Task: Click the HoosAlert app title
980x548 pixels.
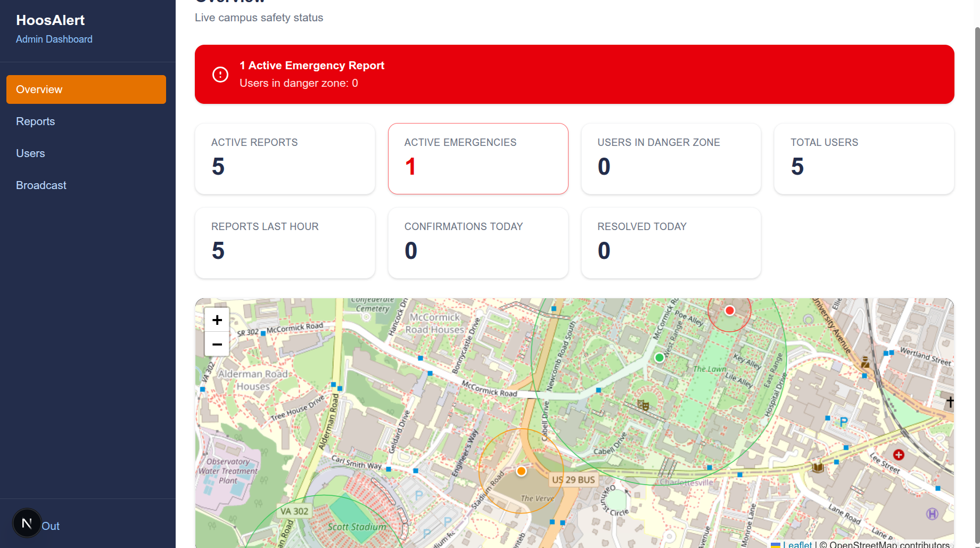Action: (50, 20)
